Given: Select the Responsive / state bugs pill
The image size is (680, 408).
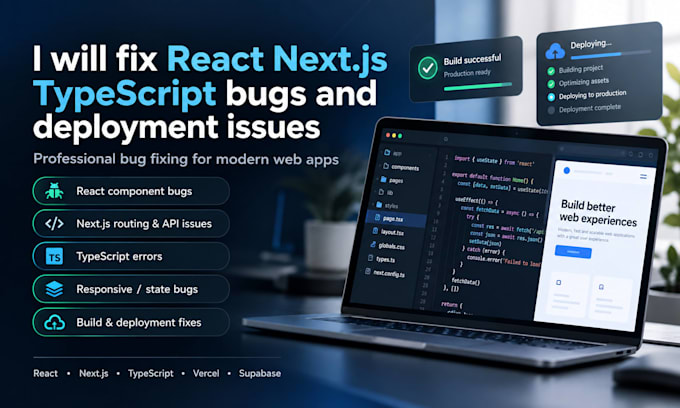Looking at the screenshot, I should pyautogui.click(x=131, y=289).
